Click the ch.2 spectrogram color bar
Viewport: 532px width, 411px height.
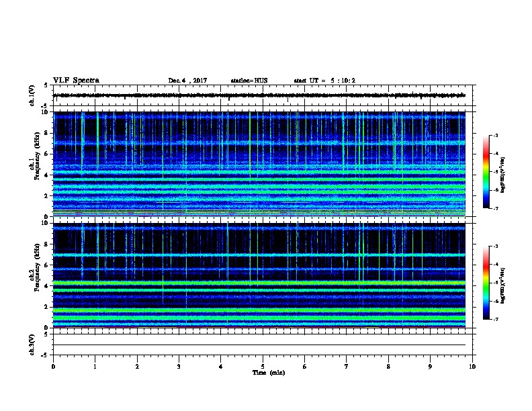[486, 283]
